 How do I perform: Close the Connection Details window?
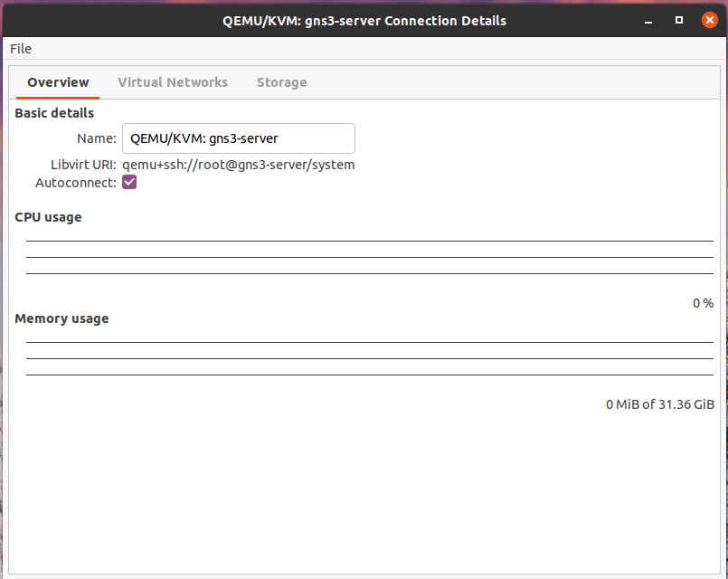click(x=707, y=20)
